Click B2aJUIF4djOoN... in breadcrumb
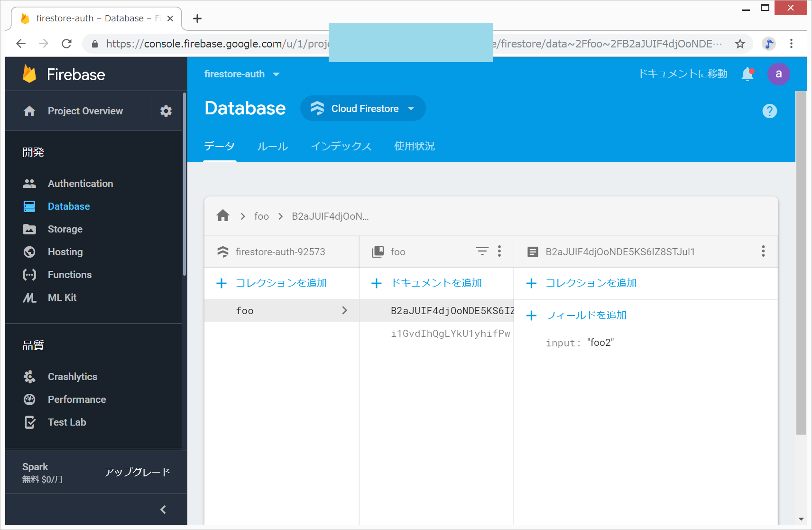Image resolution: width=812 pixels, height=530 pixels. pyautogui.click(x=330, y=216)
